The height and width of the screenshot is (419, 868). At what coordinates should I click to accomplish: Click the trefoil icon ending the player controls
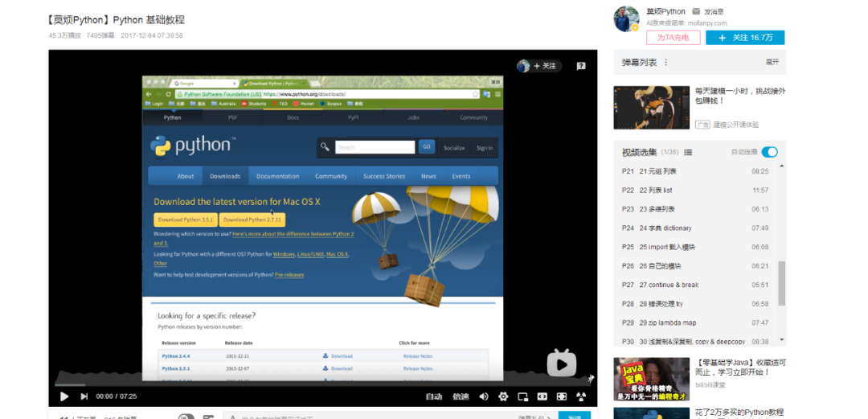pos(581,396)
